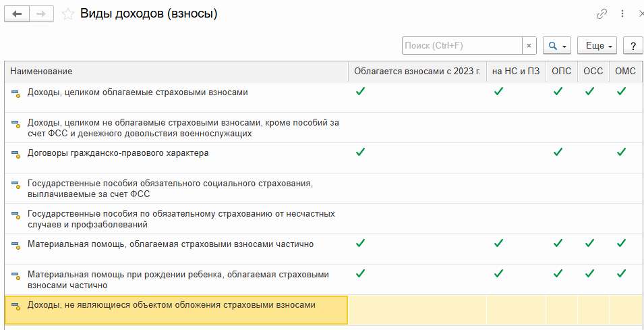Click ОМС checkmark for 'Доходы, целиком облагаемые'
The image size is (644, 330).
pos(621,91)
